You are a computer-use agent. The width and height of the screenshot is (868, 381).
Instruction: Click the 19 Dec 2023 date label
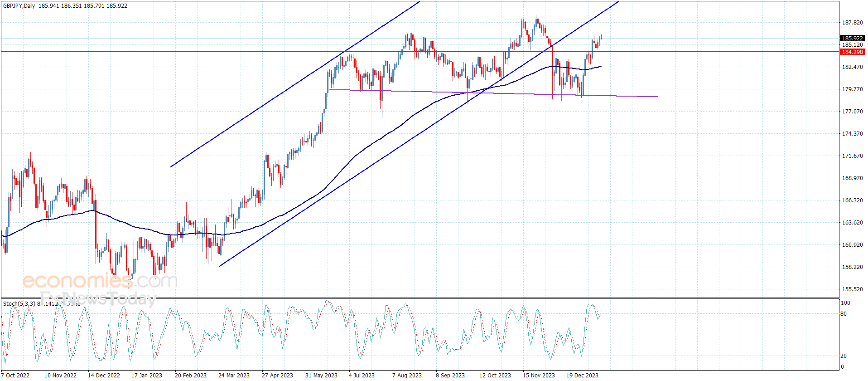coord(582,375)
